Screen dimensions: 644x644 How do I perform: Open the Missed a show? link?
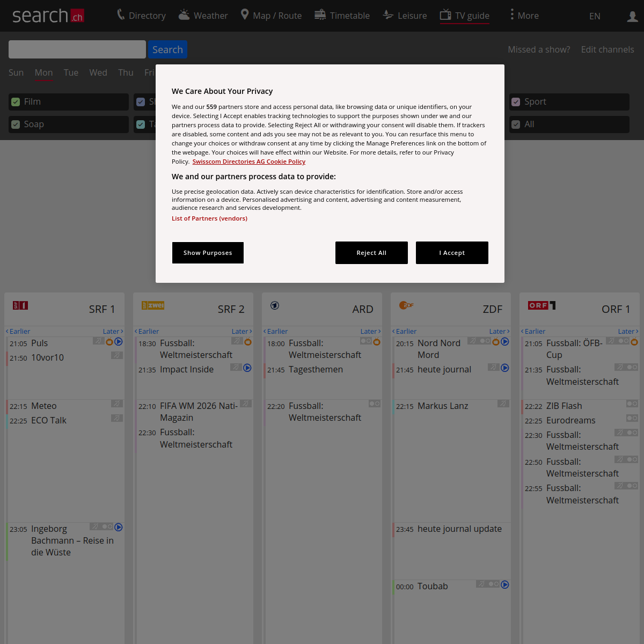539,49
